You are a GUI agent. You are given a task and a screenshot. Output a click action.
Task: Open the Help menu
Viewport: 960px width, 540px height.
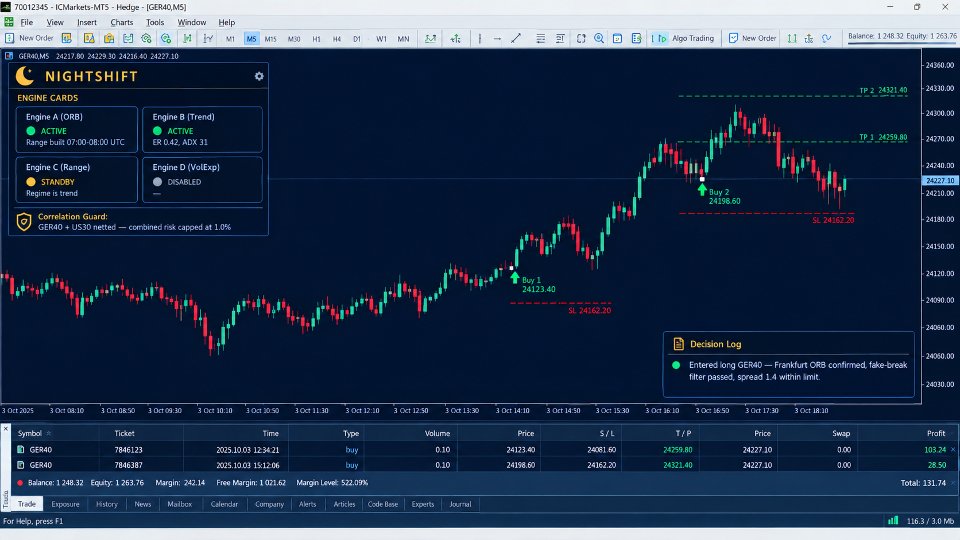coord(227,22)
